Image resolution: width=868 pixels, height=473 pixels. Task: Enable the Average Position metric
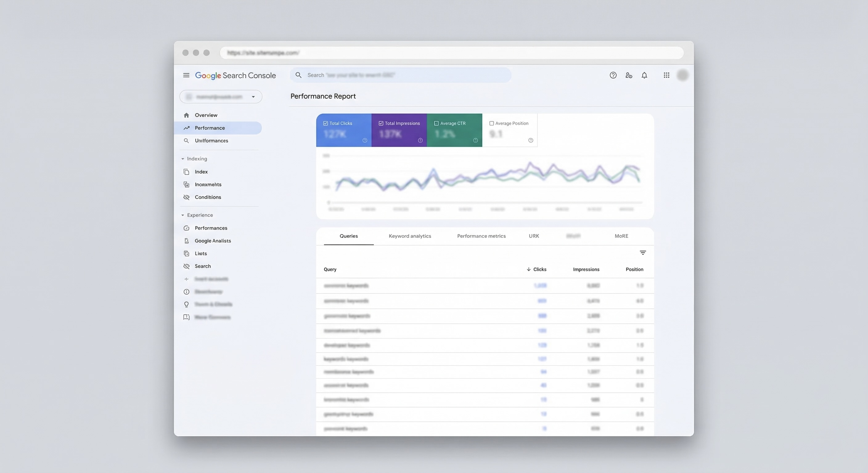492,123
